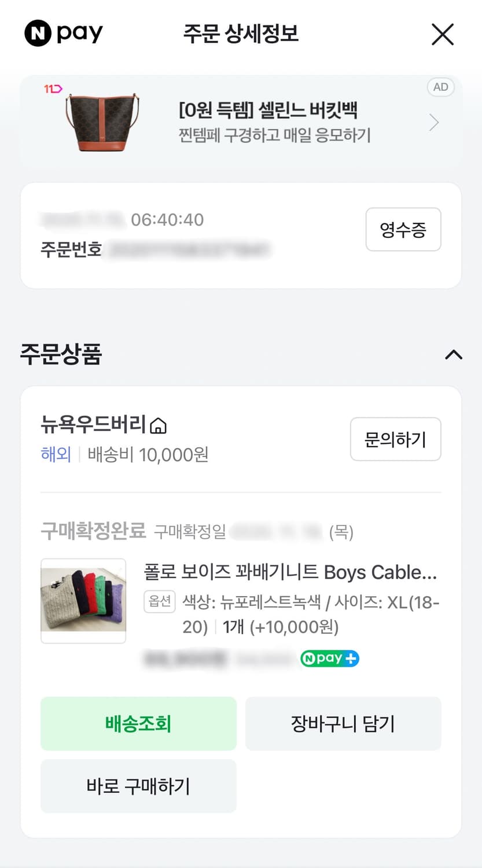Visit the 뉴욕우드버리 store name

pyautogui.click(x=93, y=425)
